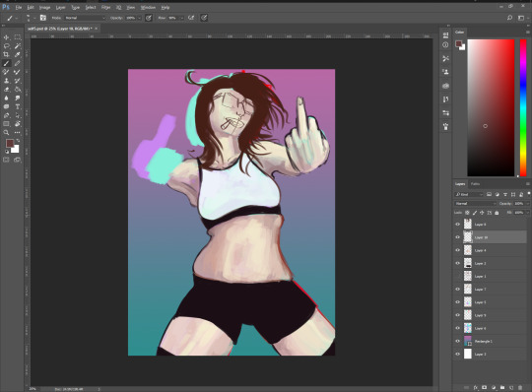Hide the Rectangle 1 layer
532x392 pixels.
pyautogui.click(x=457, y=341)
